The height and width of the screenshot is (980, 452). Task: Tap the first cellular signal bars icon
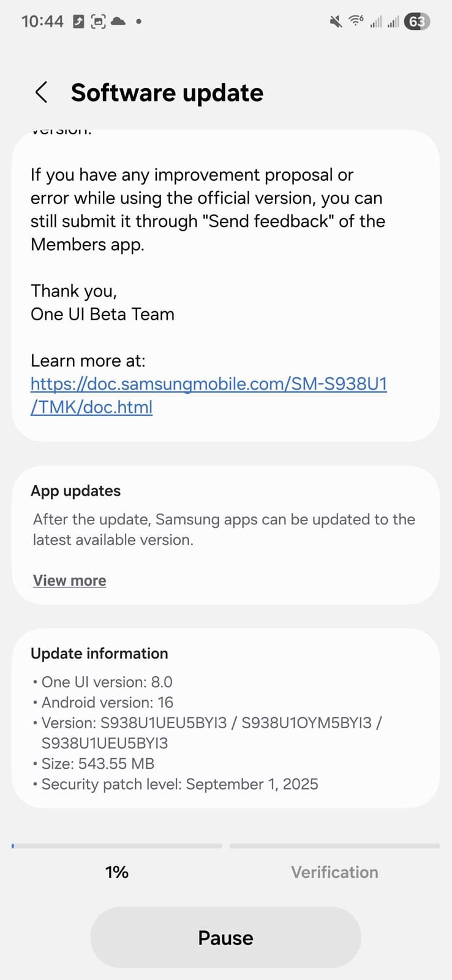tap(375, 22)
